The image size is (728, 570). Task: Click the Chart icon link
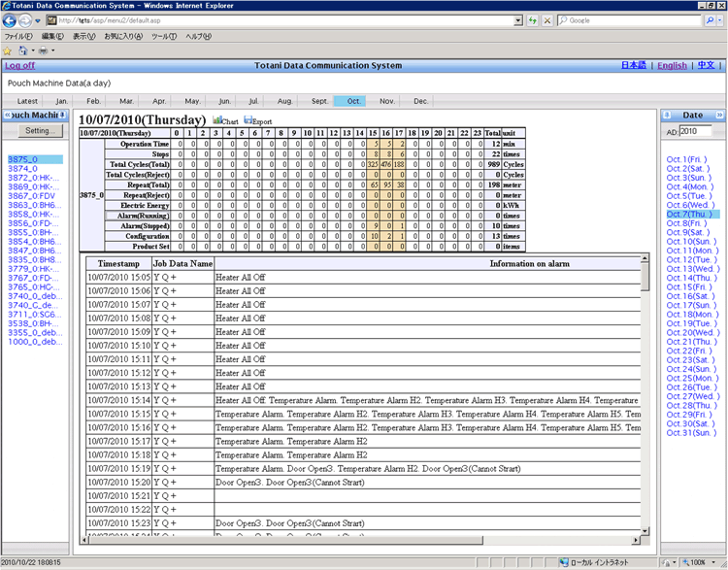(225, 120)
